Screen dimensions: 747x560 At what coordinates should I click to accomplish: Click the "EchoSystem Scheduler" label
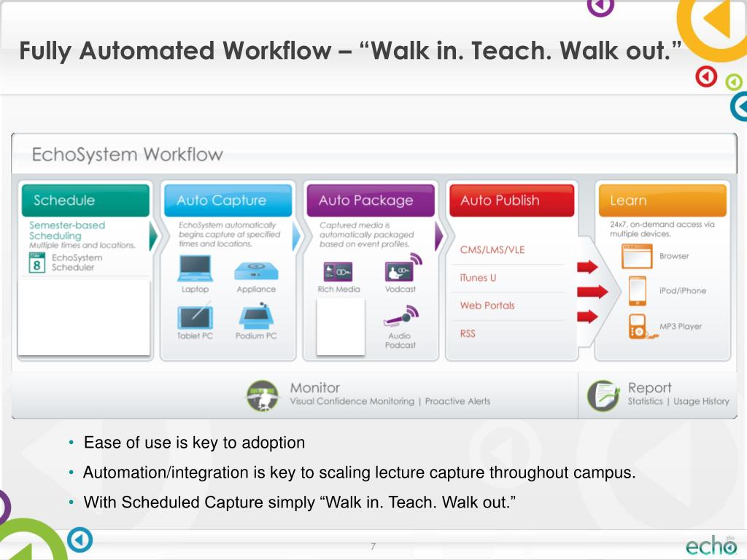coord(77,262)
